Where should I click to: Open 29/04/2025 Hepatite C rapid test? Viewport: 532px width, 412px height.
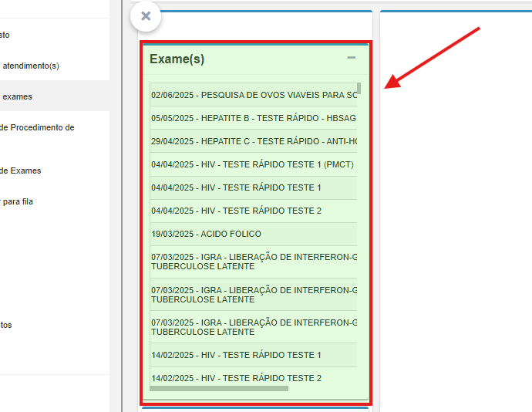pyautogui.click(x=254, y=142)
